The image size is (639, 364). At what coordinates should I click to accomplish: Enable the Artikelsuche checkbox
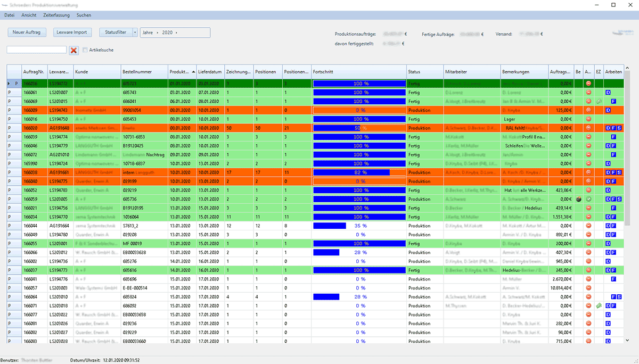pos(85,50)
